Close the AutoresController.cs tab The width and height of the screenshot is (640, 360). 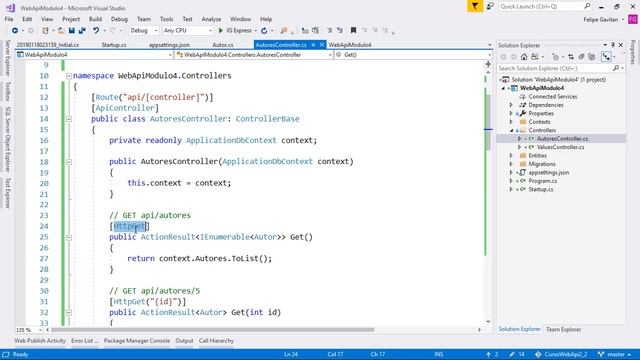[322, 45]
